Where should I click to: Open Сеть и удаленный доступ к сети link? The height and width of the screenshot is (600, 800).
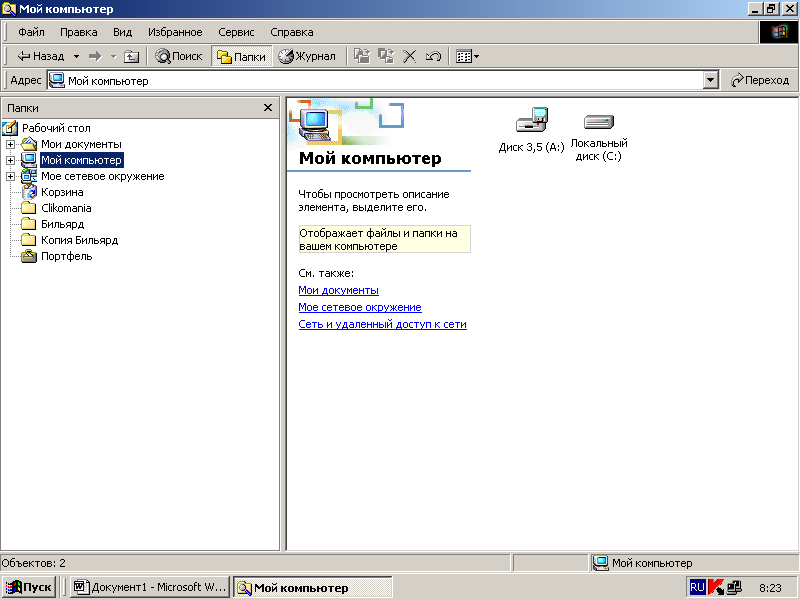click(x=382, y=324)
